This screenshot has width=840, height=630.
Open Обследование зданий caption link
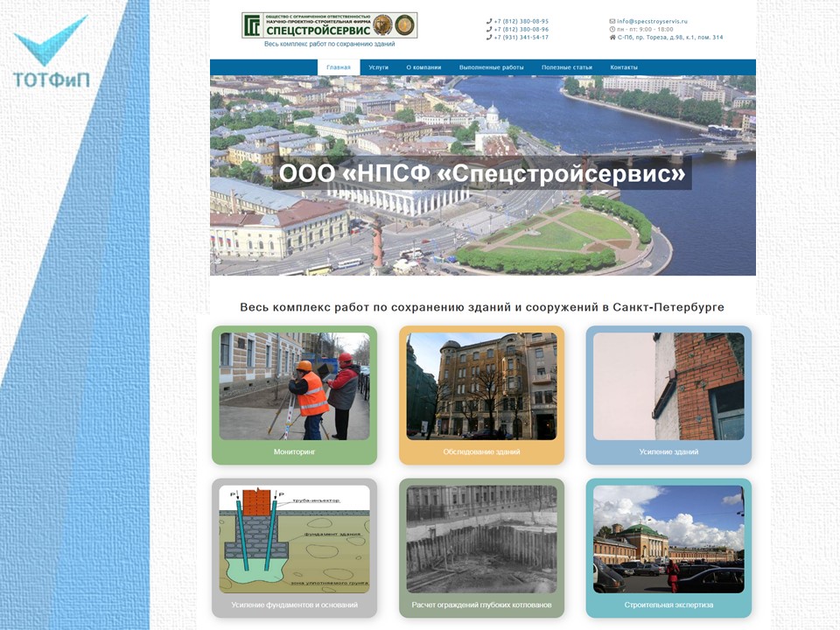coord(481,451)
